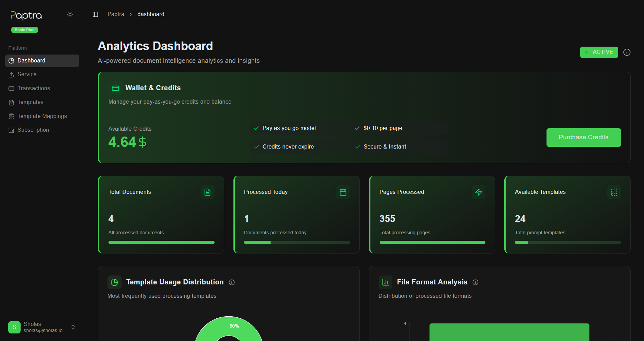Viewport: 644px width, 341px height.
Task: Click the 'Credits never expire' text
Action: click(x=288, y=147)
